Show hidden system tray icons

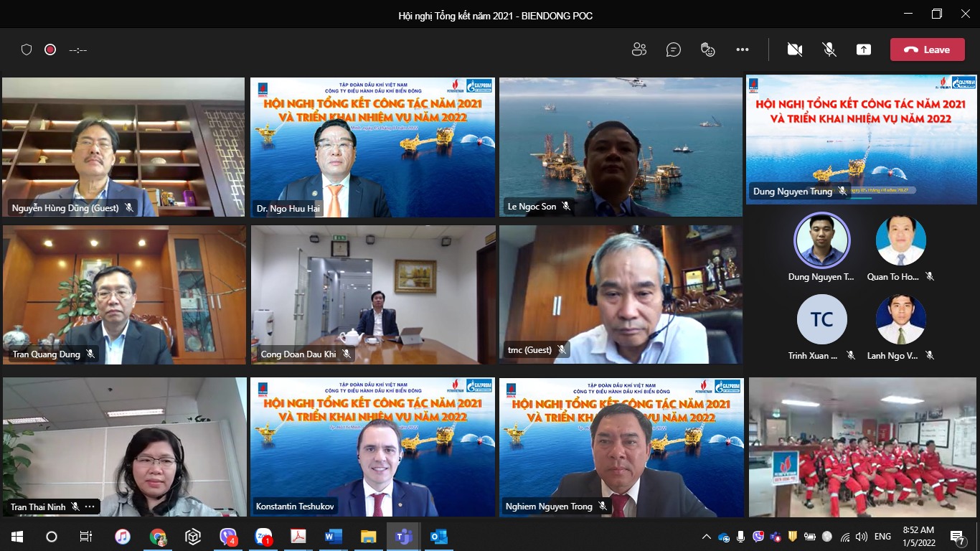(x=707, y=536)
